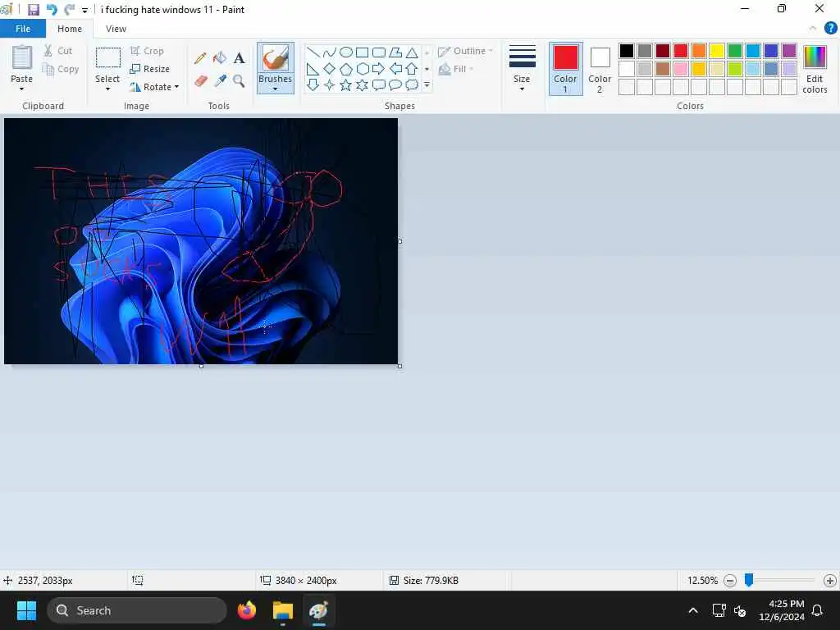The height and width of the screenshot is (630, 840).
Task: Choose the Oval callout shape
Action: (395, 84)
